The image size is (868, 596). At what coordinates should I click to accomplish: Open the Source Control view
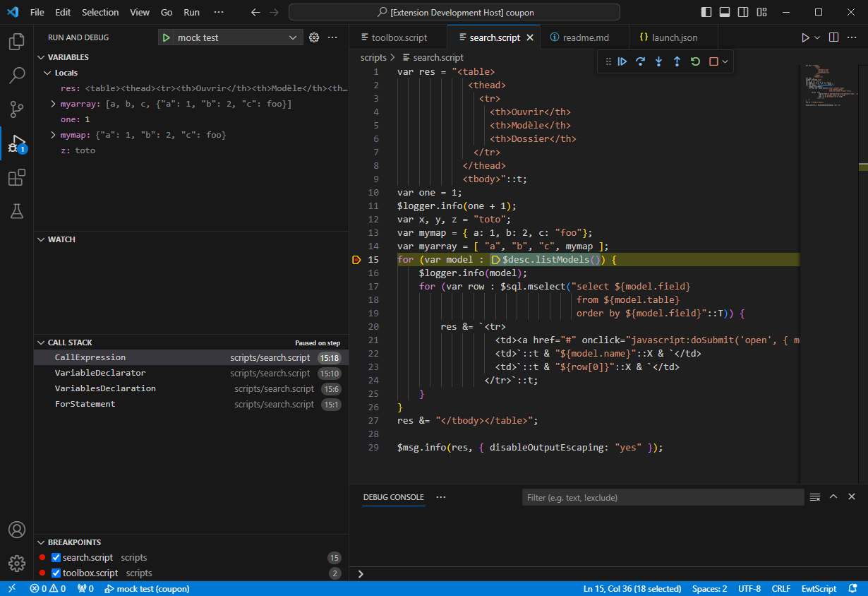[x=16, y=109]
